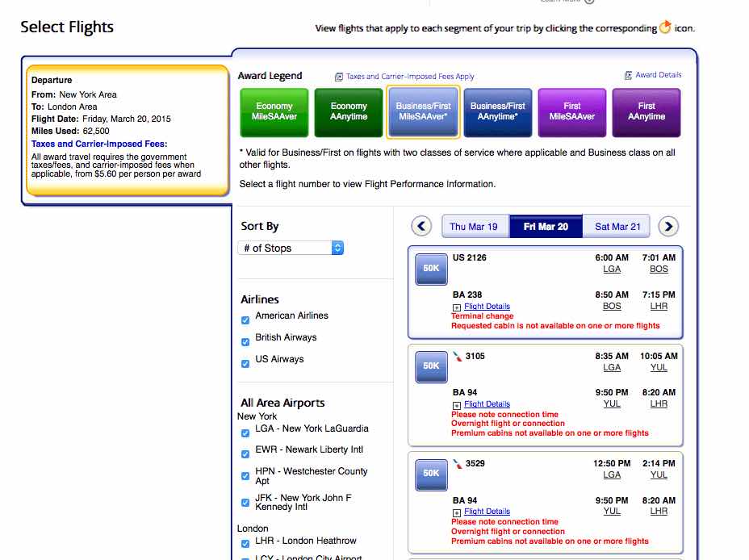Toggle the JFK - New York John F Kennedy checkbox
This screenshot has width=749, height=560.
click(x=245, y=502)
